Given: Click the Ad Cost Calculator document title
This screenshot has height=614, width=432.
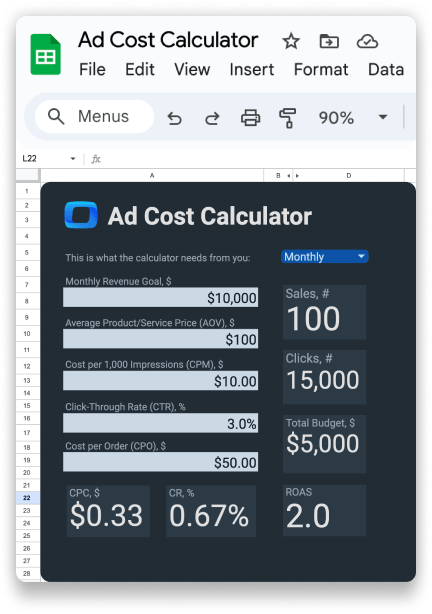Looking at the screenshot, I should pos(168,40).
